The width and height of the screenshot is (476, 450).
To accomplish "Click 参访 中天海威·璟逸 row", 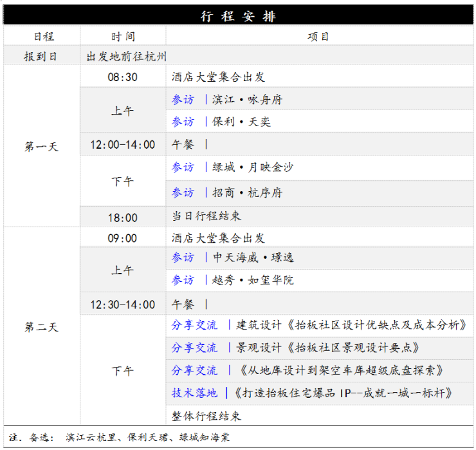I will (319, 258).
